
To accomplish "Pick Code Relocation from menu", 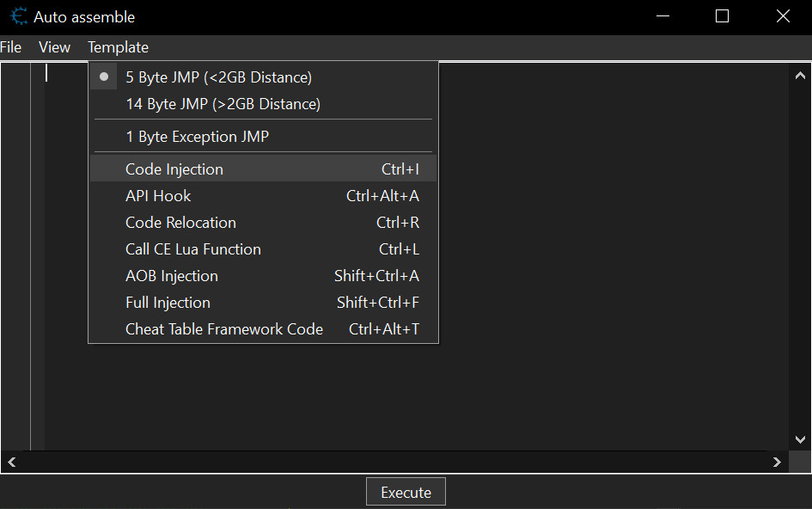I will tap(180, 223).
